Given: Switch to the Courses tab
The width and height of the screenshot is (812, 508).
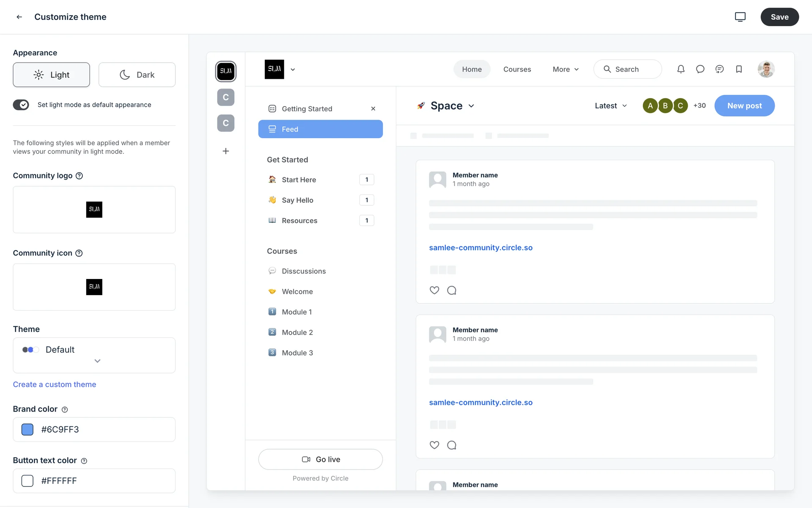Looking at the screenshot, I should [x=517, y=69].
